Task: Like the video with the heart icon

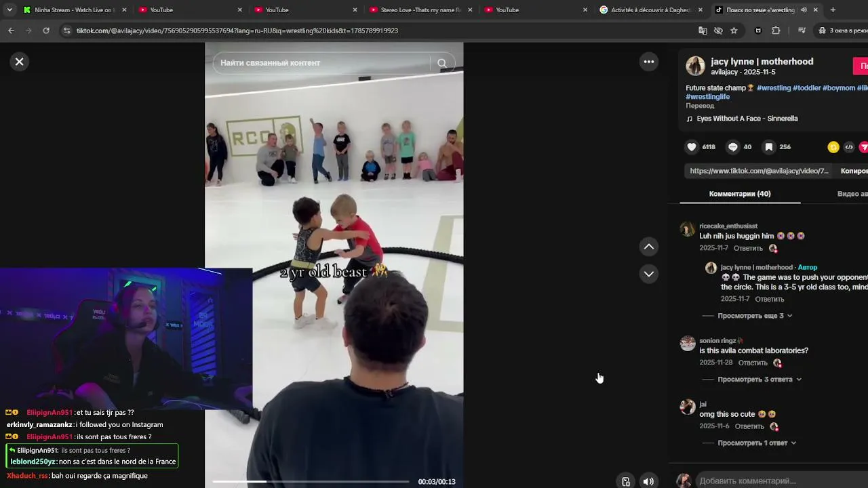Action: tap(692, 147)
